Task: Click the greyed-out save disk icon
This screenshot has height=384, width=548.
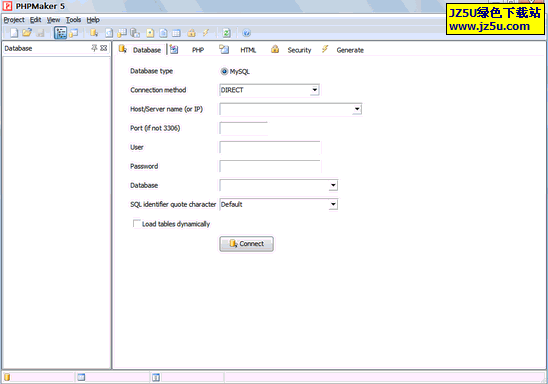Action: tap(41, 33)
